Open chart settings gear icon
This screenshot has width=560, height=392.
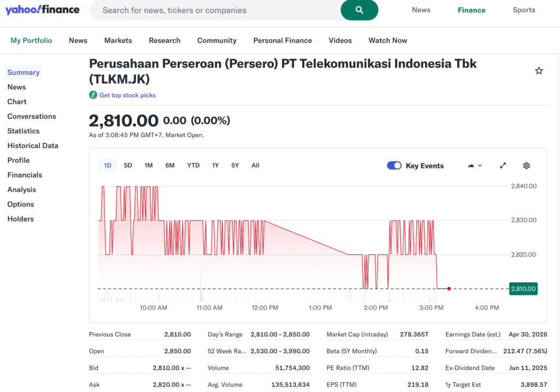(x=527, y=166)
